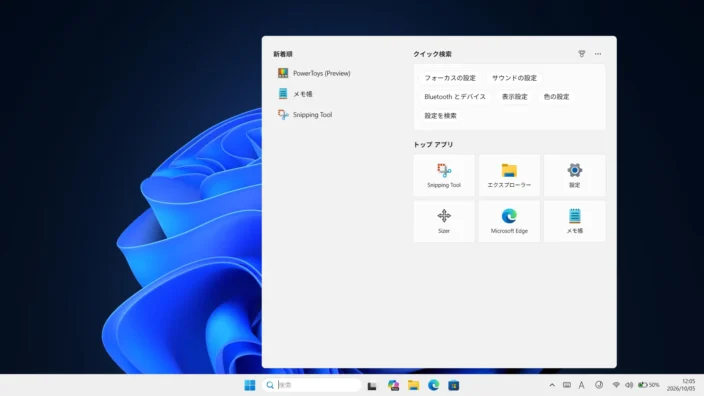Click the search filter/rewards icon in the panel header
The height and width of the screenshot is (396, 704).
[x=581, y=54]
